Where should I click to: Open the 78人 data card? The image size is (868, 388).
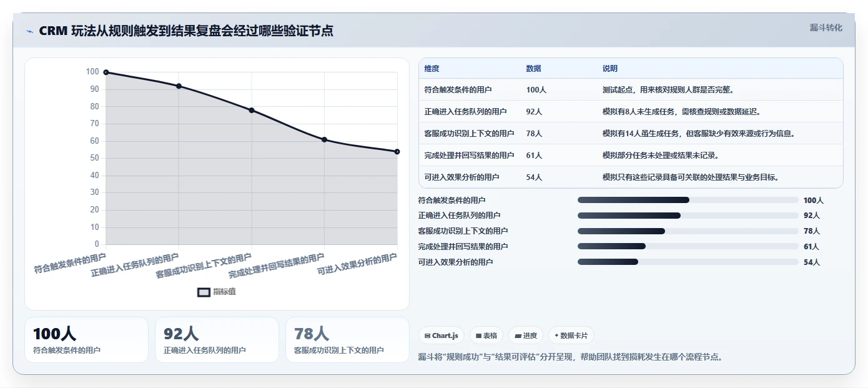[347, 340]
